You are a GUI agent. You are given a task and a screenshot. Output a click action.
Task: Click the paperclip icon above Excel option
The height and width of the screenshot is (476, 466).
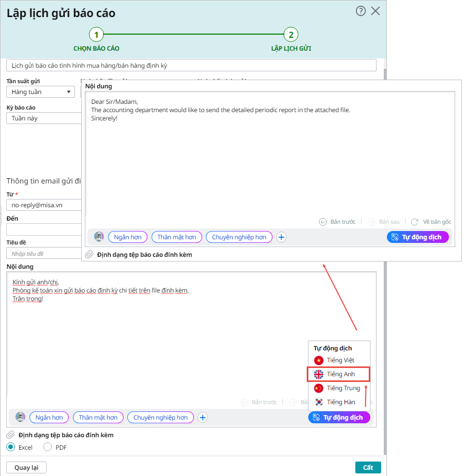tap(11, 435)
